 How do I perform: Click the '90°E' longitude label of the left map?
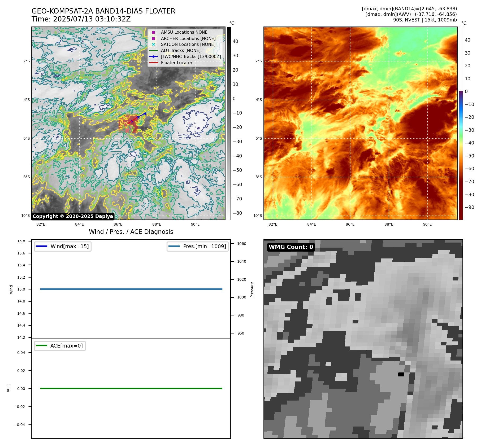195,224
